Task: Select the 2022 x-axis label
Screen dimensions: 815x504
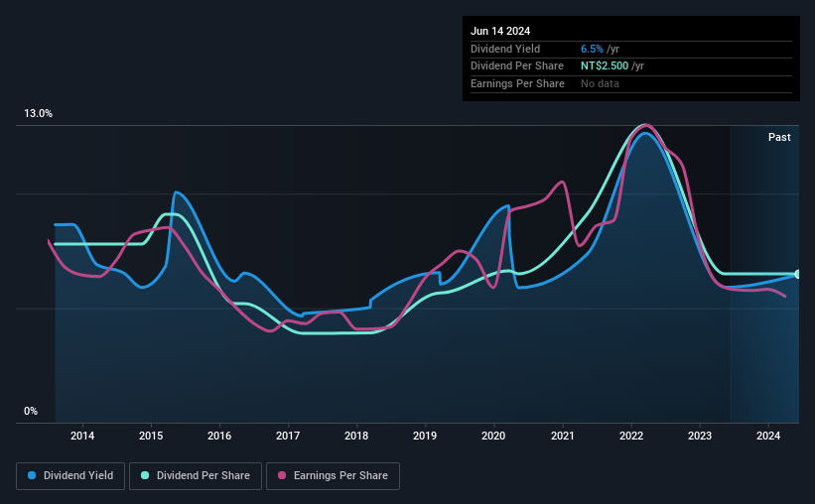Action: (x=631, y=436)
